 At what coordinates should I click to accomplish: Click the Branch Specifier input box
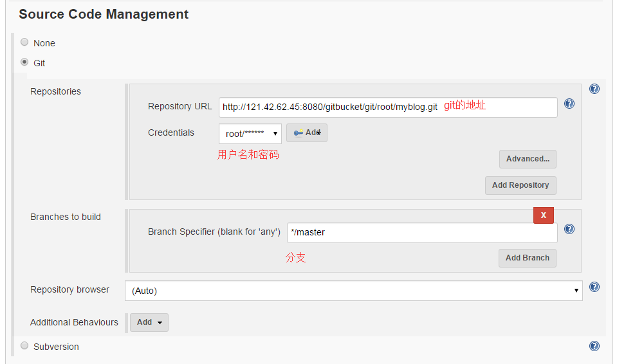click(422, 232)
